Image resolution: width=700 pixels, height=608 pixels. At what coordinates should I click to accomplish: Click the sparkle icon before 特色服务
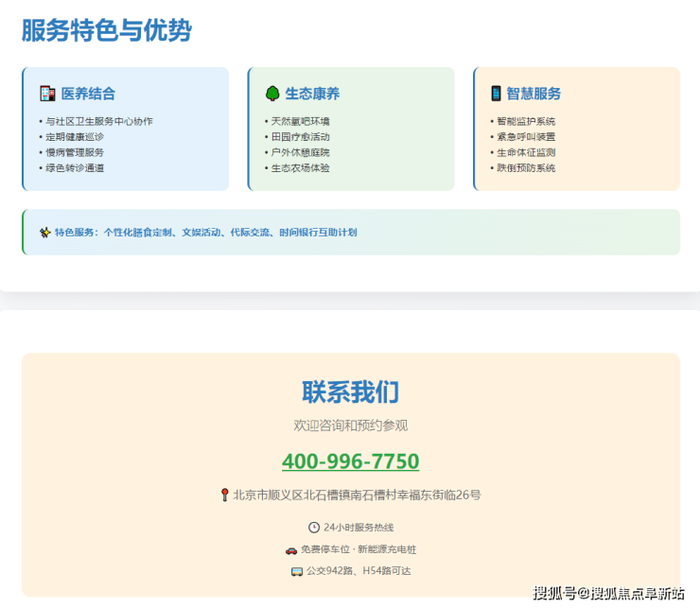pyautogui.click(x=44, y=233)
